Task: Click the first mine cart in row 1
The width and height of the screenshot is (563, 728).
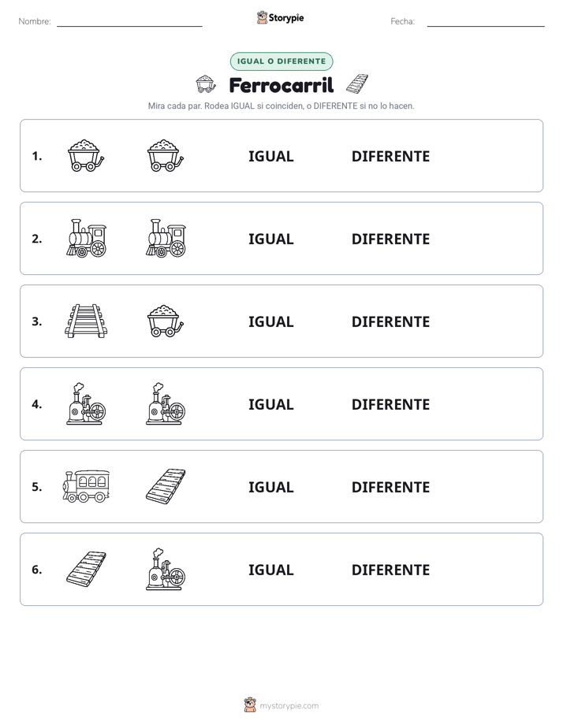Action: coord(86,155)
